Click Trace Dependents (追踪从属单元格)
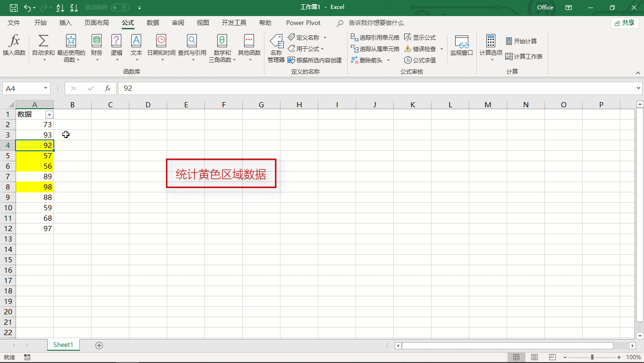The image size is (644, 363). point(375,49)
